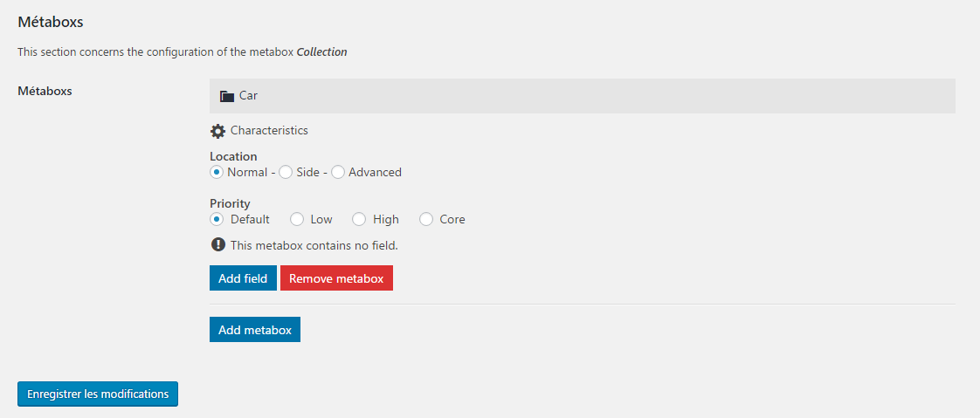Screen dimensions: 980x418
Task: Choose the High priority option
Action: [x=359, y=219]
